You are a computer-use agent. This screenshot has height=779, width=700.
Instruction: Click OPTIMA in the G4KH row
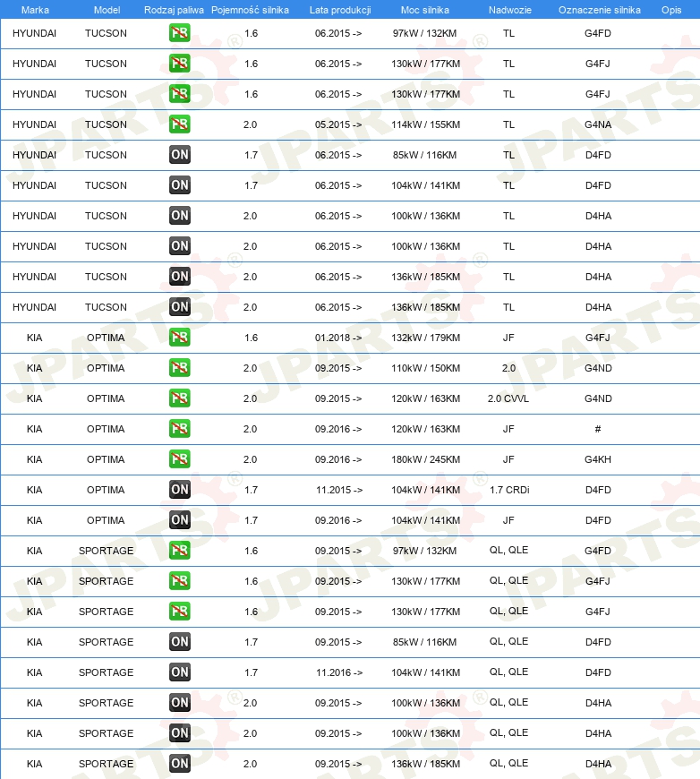click(x=106, y=459)
